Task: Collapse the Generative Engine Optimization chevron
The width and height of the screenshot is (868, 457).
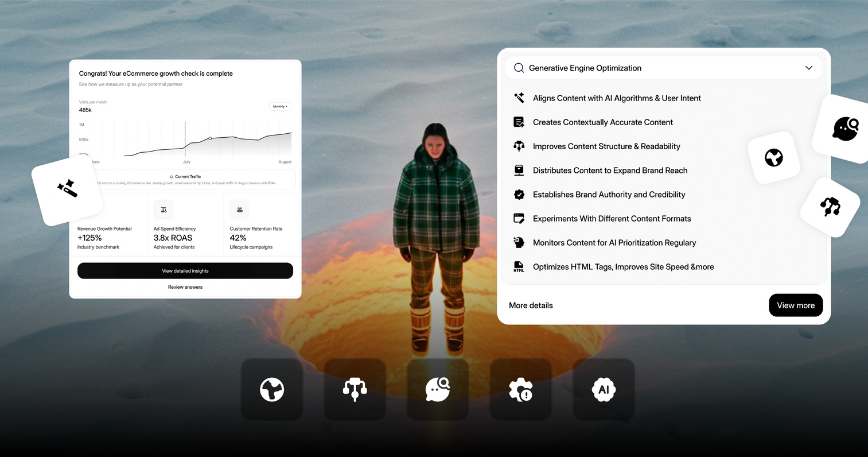Action: point(808,68)
